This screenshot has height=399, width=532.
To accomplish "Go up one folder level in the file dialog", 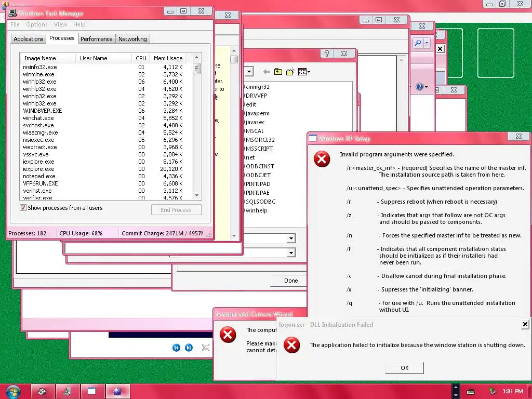I will 278,72.
